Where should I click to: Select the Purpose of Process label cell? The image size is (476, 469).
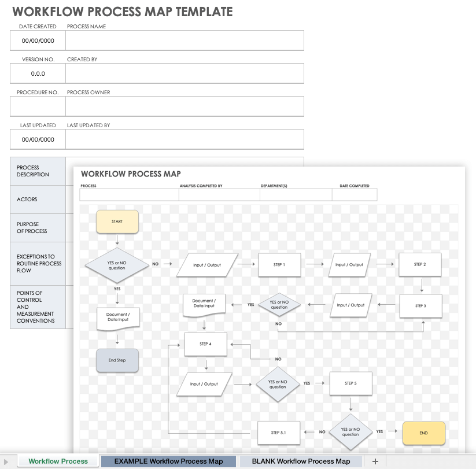38,228
